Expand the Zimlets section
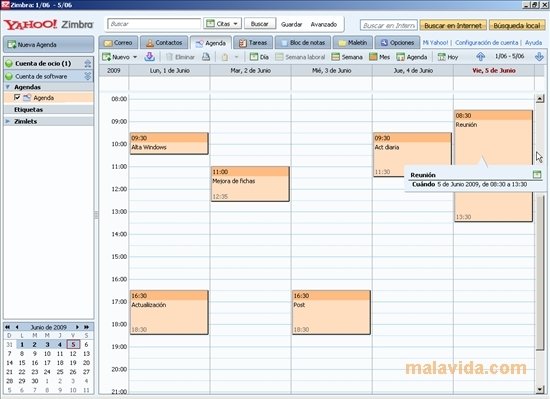 tap(8, 121)
